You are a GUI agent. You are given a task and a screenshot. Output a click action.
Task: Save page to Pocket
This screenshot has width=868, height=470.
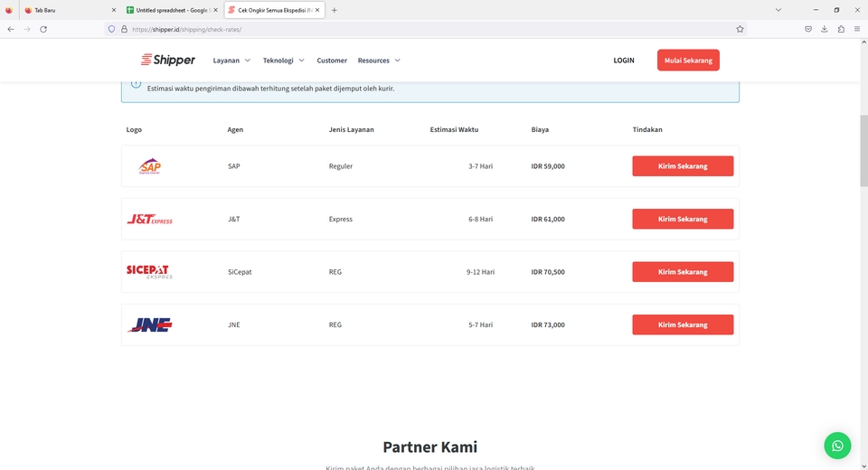(808, 29)
